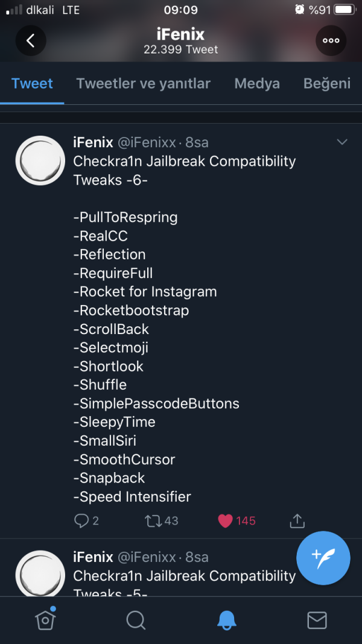
Task: Tap iFenix avatar on the Tweaks -5- tweet
Action: [x=40, y=573]
